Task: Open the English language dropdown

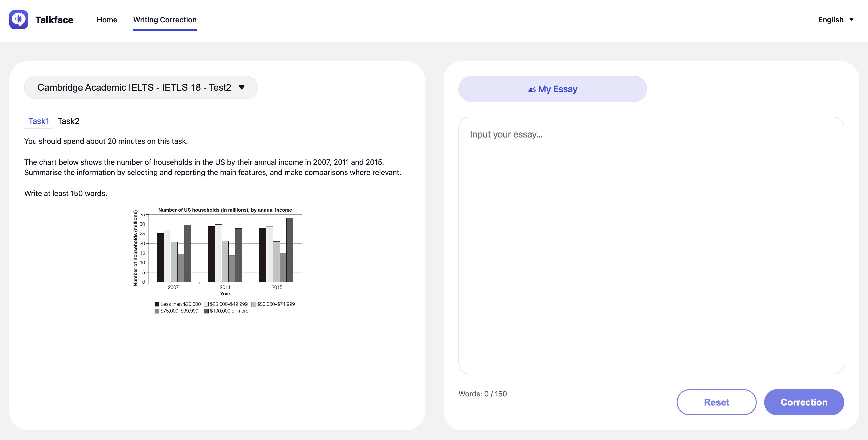Action: point(836,20)
